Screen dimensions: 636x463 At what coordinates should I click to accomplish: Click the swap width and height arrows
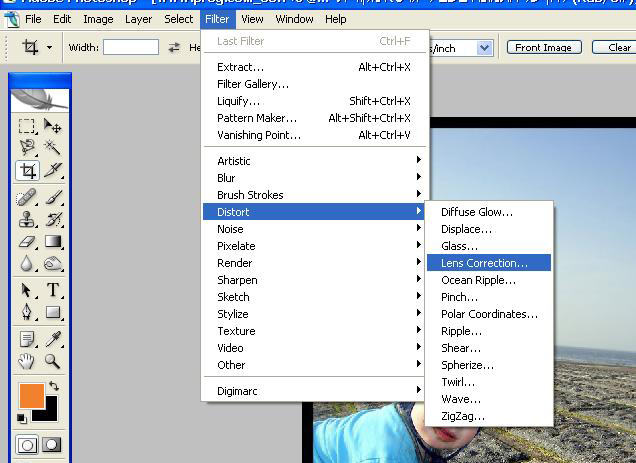point(174,47)
